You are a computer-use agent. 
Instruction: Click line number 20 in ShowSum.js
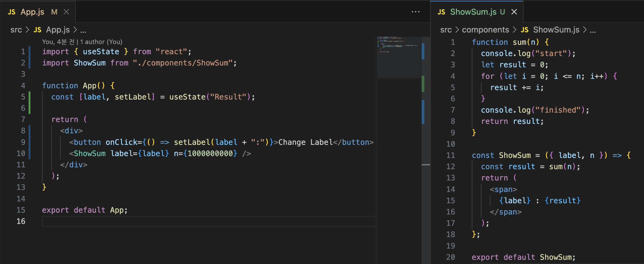(450, 257)
